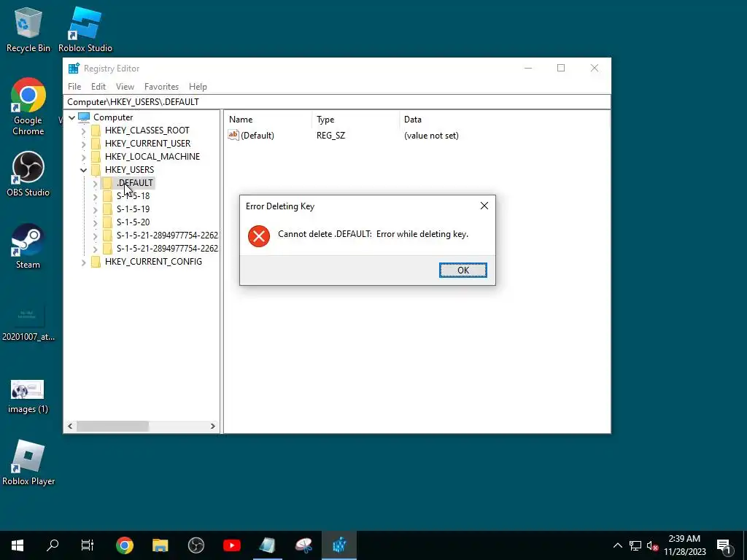Click the (value not set) data cell

coord(431,136)
